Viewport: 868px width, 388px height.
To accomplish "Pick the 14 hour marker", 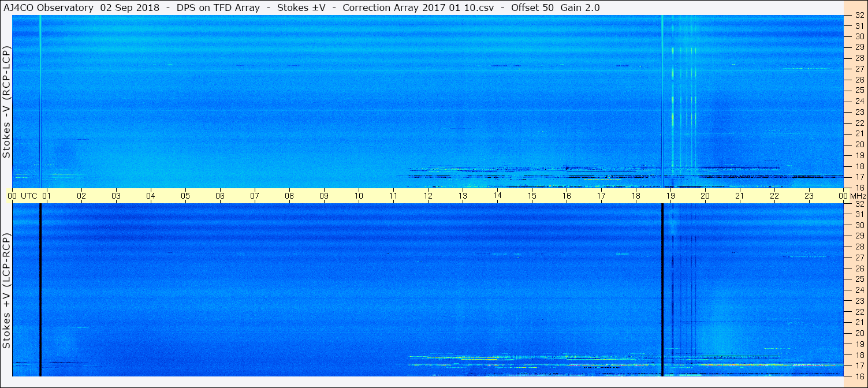I will 497,196.
